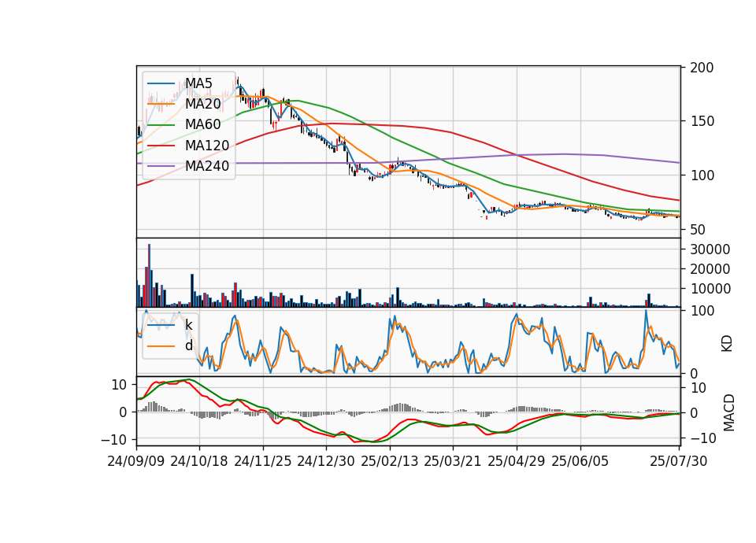756x543 pixels.
Task: Click the purple MA240 legend line sample
Action: point(161,167)
